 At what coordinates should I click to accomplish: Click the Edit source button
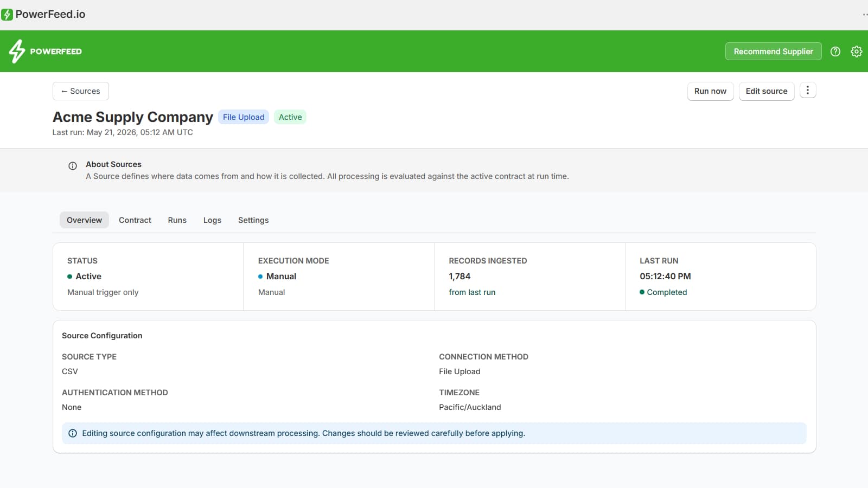click(766, 91)
